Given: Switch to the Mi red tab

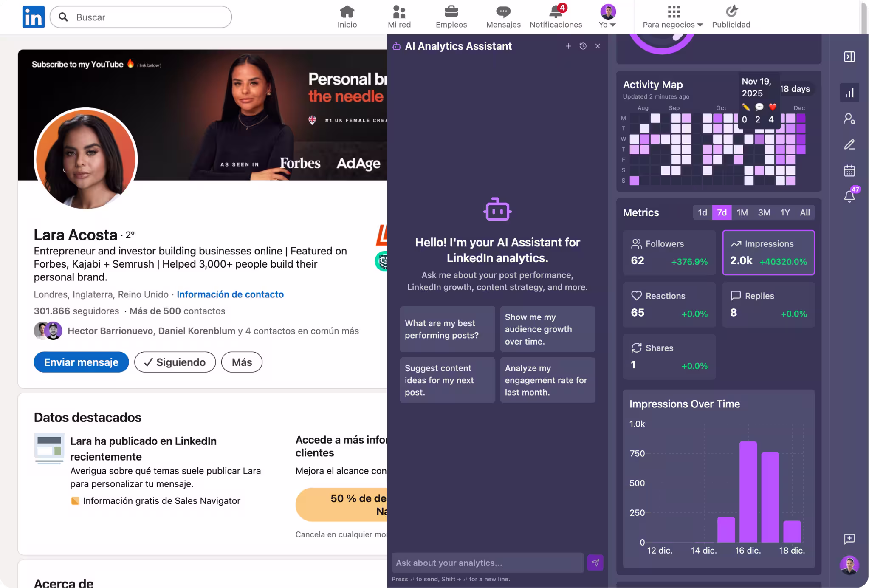Looking at the screenshot, I should [x=399, y=11].
